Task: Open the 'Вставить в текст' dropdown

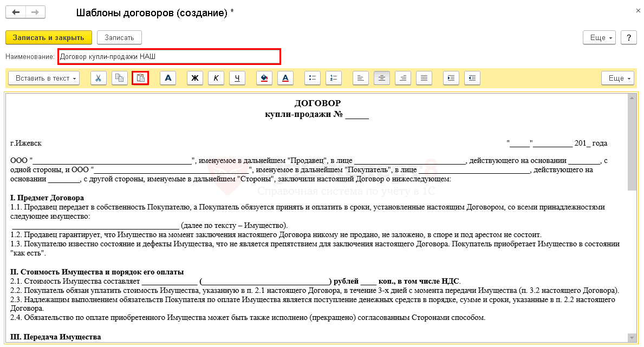Action: click(44, 78)
